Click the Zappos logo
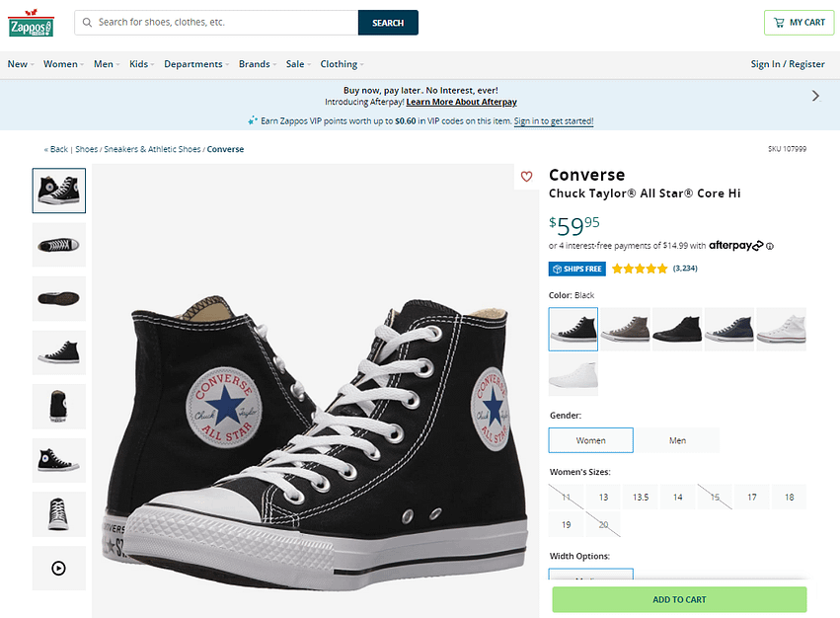Viewport: 840px width, 618px height. (31, 23)
